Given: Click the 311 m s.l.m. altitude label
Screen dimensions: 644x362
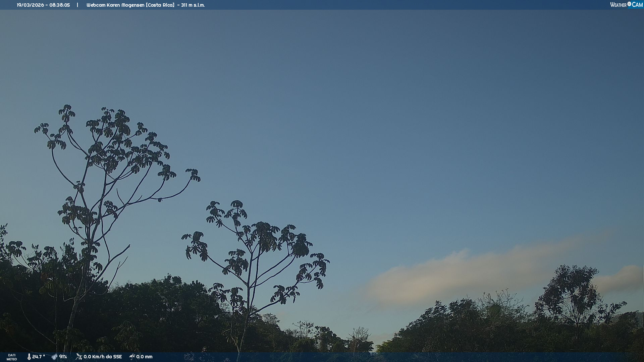Looking at the screenshot, I should (193, 5).
